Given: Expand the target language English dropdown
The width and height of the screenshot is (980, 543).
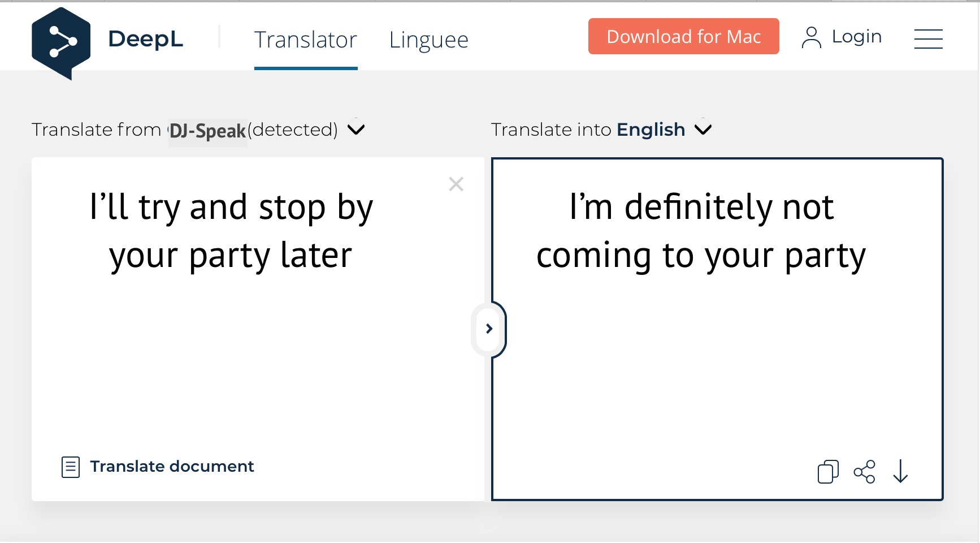Looking at the screenshot, I should [x=703, y=130].
